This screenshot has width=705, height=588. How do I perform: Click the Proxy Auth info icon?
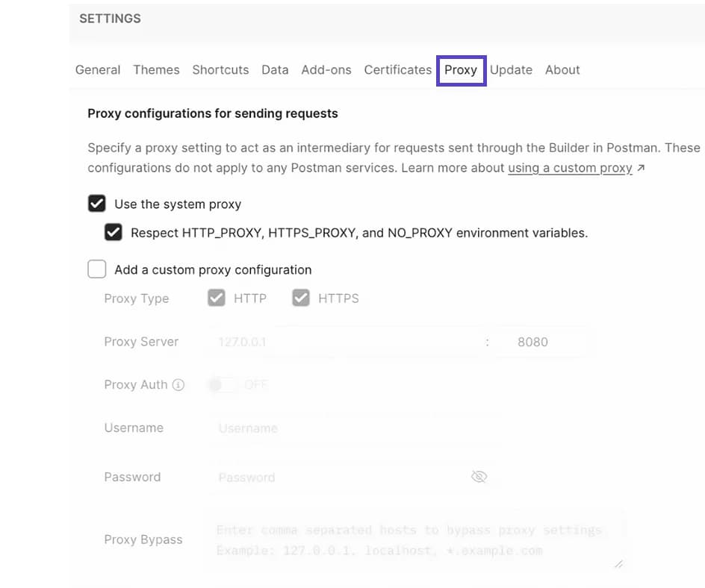(178, 385)
